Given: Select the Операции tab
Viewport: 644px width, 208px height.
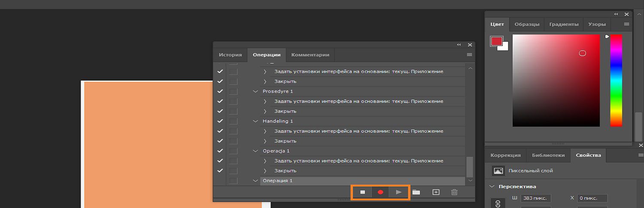Looking at the screenshot, I should tap(267, 55).
